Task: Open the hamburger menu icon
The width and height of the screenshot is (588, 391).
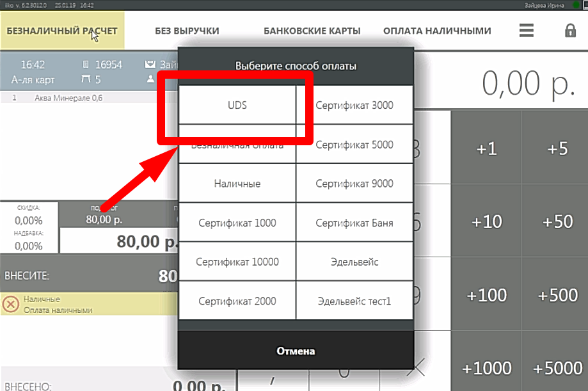Action: click(526, 29)
